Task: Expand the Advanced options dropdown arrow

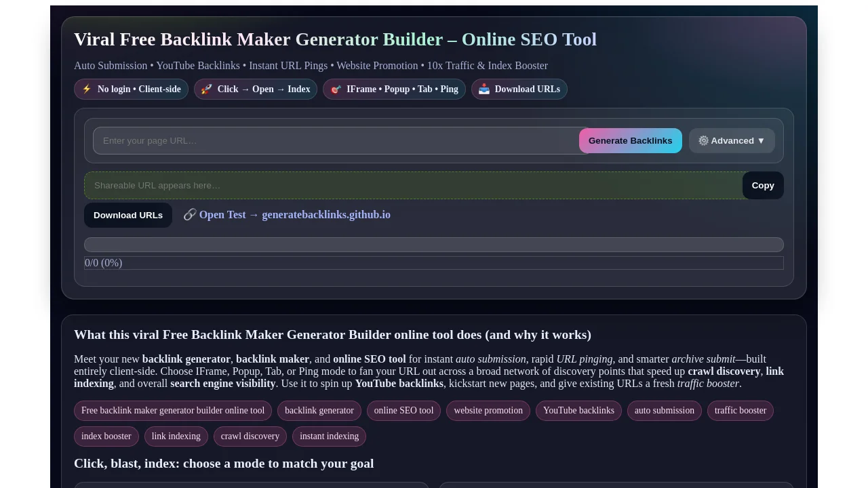Action: pos(761,140)
